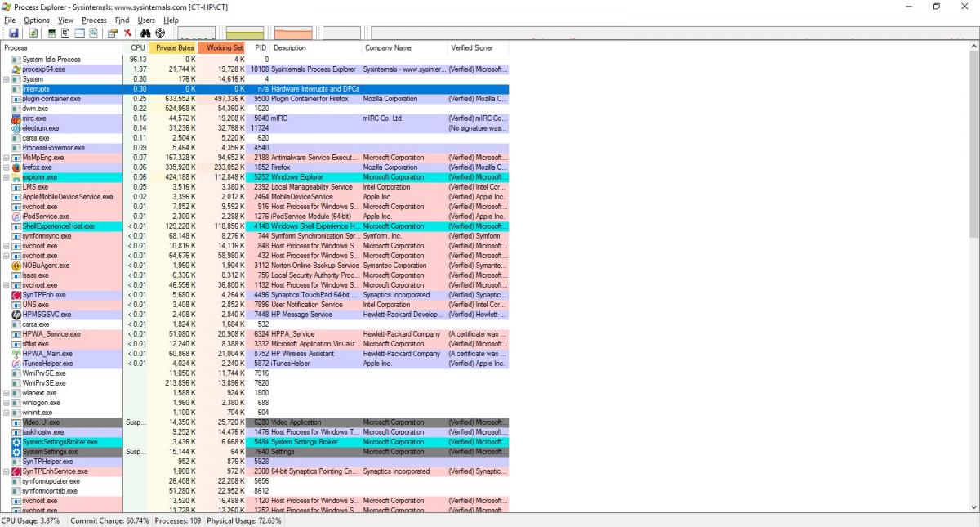Click the SystemSettingsBroker.exe gear icon
The height and width of the screenshot is (527, 980).
point(16,442)
